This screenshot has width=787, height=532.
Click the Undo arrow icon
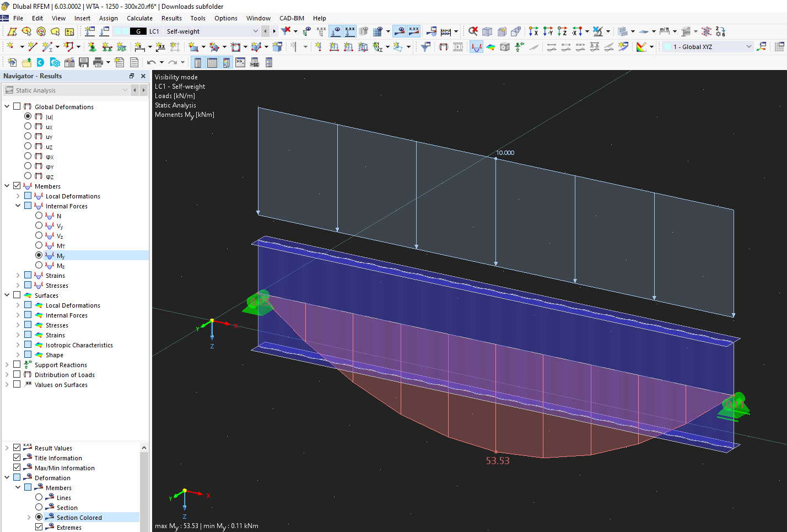(150, 62)
